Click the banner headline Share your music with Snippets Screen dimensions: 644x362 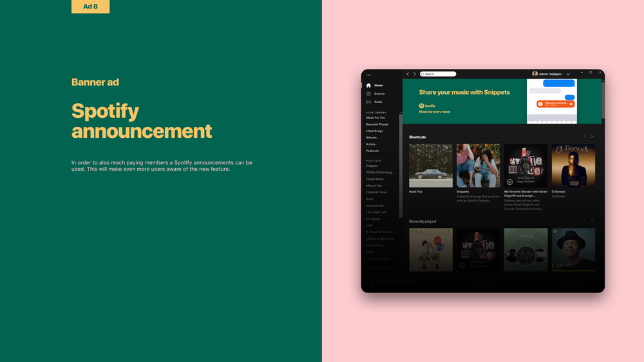point(464,92)
